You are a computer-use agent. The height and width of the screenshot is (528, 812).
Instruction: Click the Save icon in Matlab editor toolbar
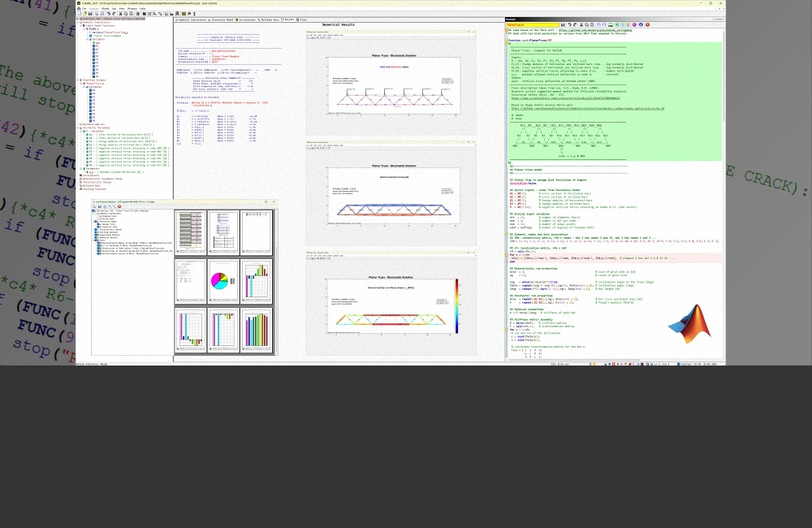[x=563, y=25]
